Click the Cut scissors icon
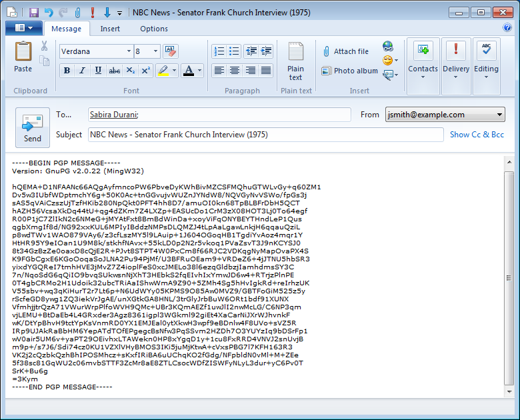 point(45,46)
